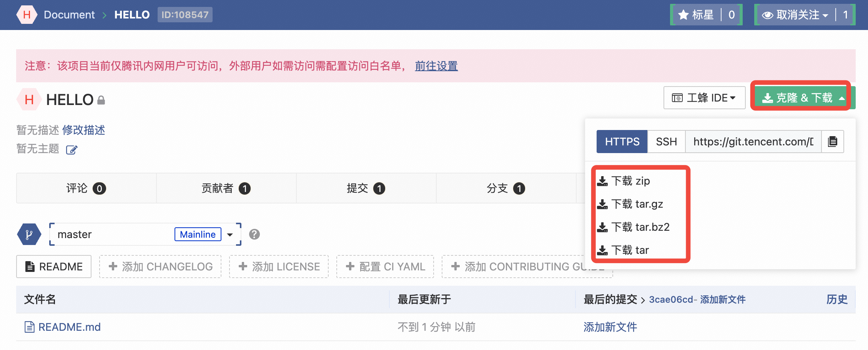Choose 下载 tar.gz option

pyautogui.click(x=637, y=204)
